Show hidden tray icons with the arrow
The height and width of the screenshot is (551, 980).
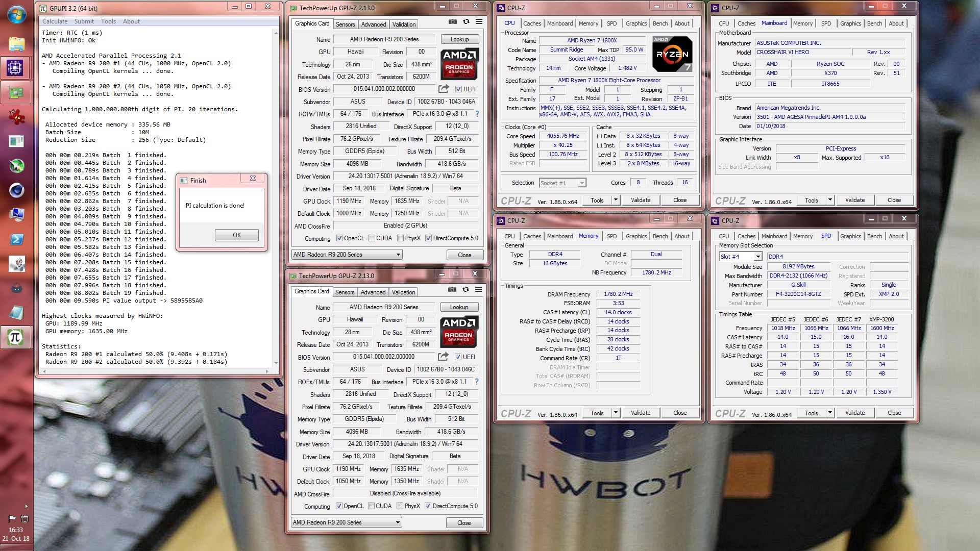tap(26, 507)
